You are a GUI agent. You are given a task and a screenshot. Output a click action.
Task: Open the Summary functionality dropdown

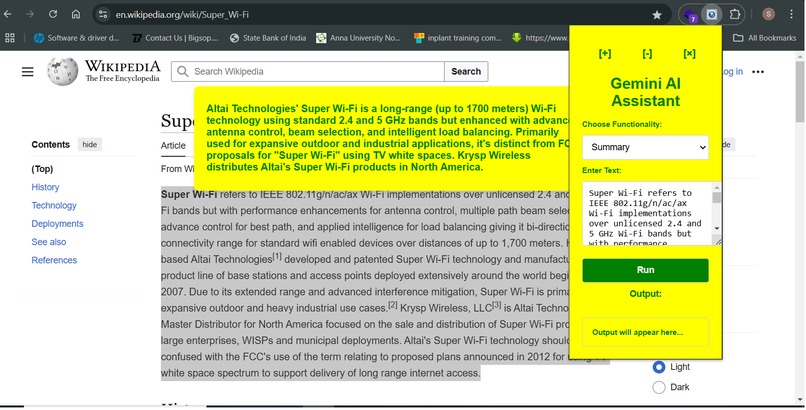pos(646,147)
